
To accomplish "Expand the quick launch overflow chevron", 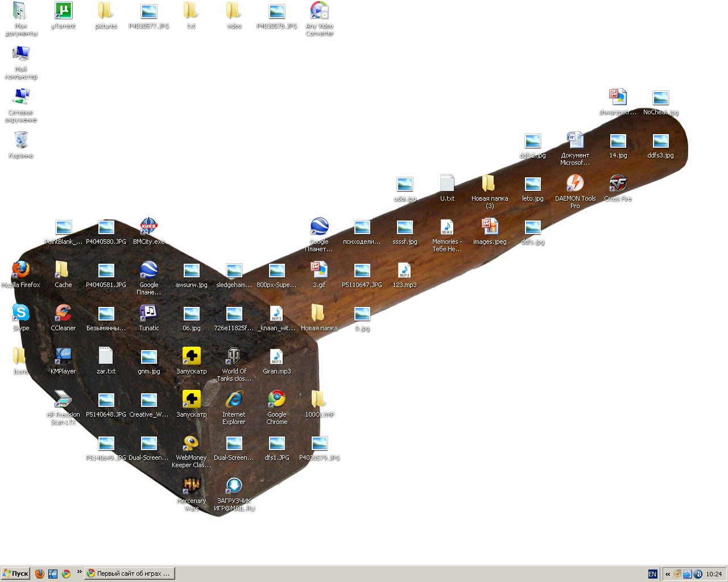I will point(79,572).
